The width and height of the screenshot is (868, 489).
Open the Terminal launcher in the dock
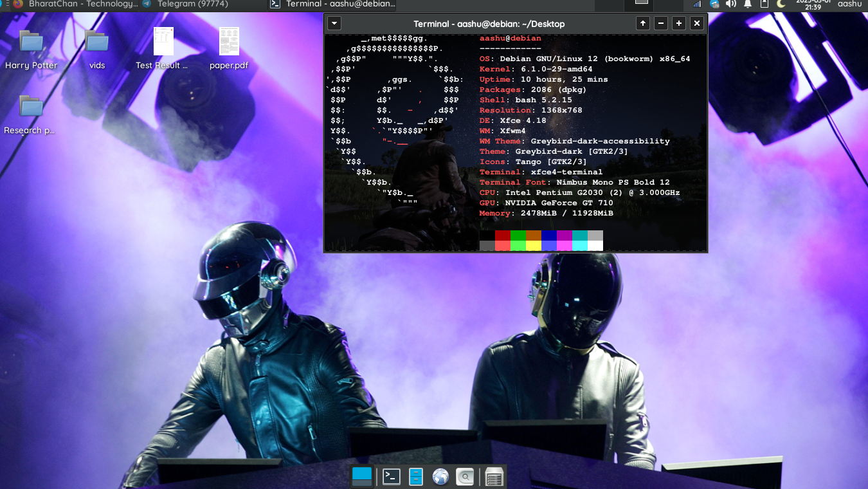pyautogui.click(x=392, y=477)
